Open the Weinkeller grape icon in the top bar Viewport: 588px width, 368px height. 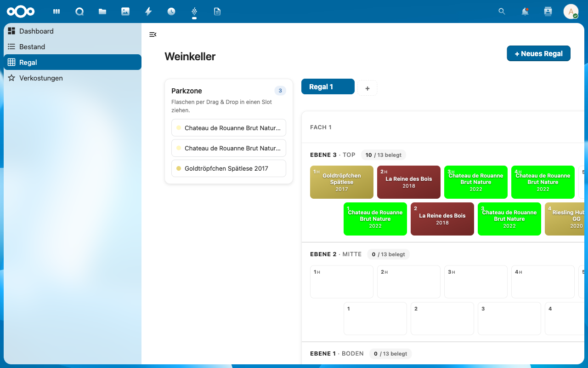194,11
